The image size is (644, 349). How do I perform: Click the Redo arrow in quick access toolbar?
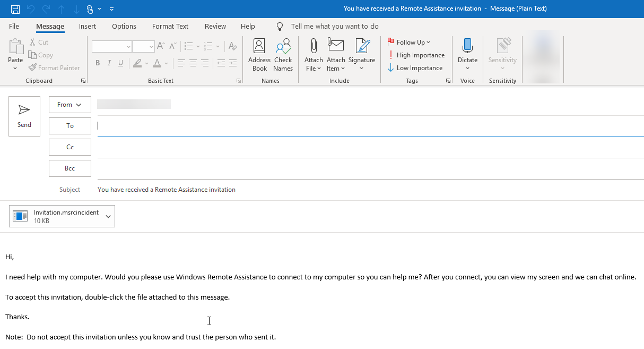point(46,8)
